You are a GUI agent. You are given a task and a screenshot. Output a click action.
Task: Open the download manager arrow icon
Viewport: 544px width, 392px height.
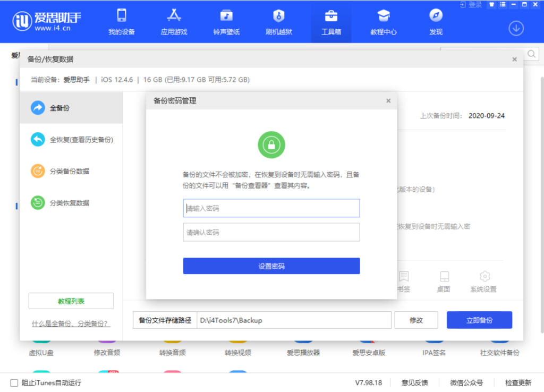[x=516, y=28]
